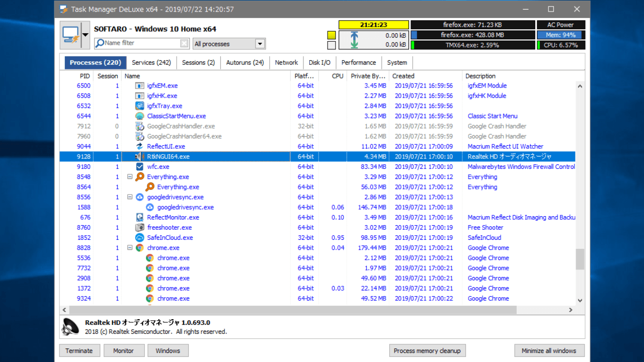
Task: Click the chrome.exe icon for PID 7732
Action: click(150, 268)
